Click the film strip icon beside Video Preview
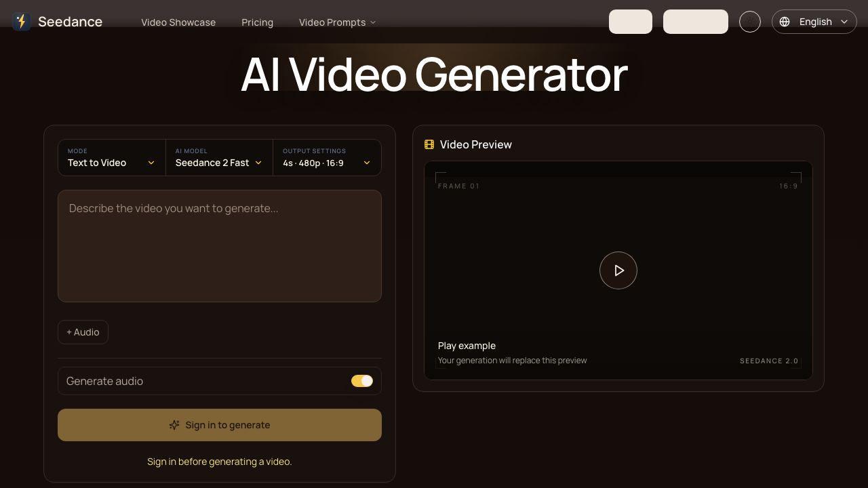This screenshot has width=868, height=488. [429, 144]
